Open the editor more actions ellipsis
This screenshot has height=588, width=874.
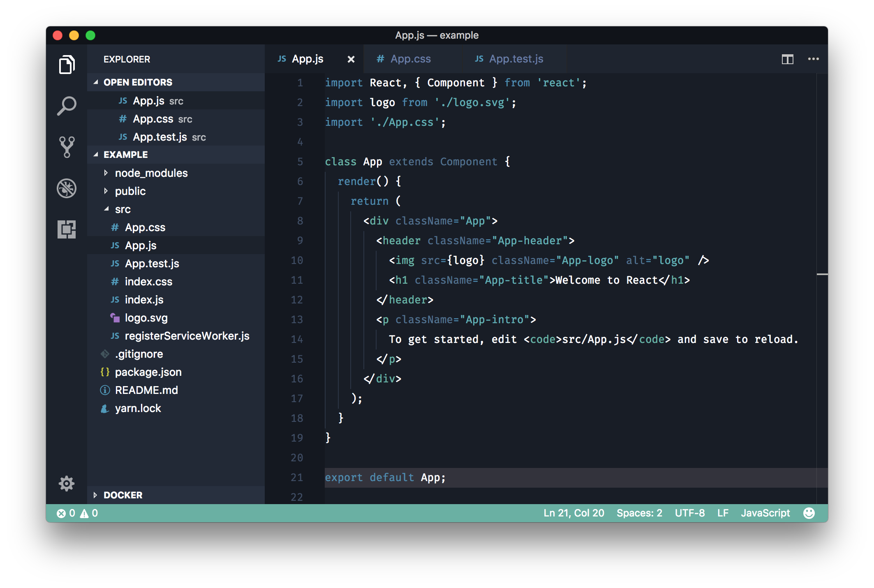click(813, 59)
